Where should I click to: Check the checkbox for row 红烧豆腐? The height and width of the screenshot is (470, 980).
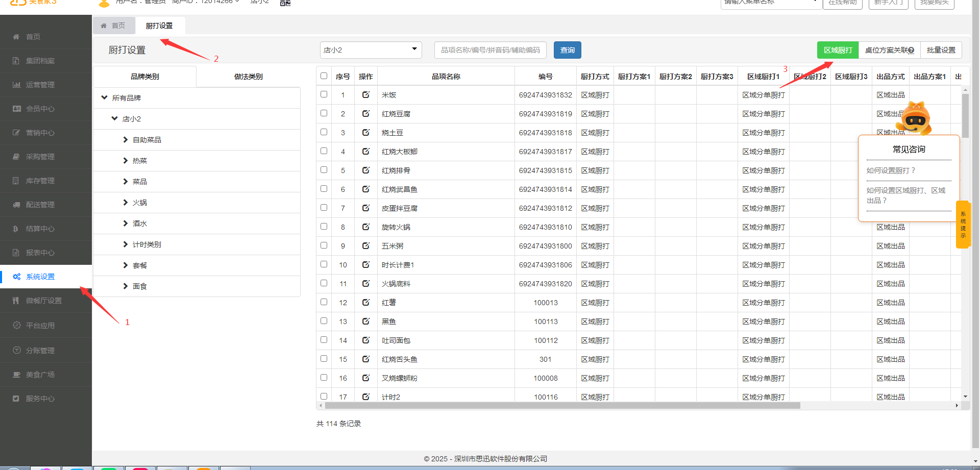[x=324, y=113]
